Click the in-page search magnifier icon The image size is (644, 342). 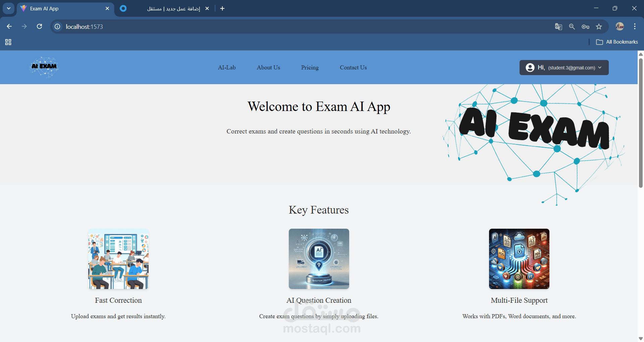pos(572,26)
